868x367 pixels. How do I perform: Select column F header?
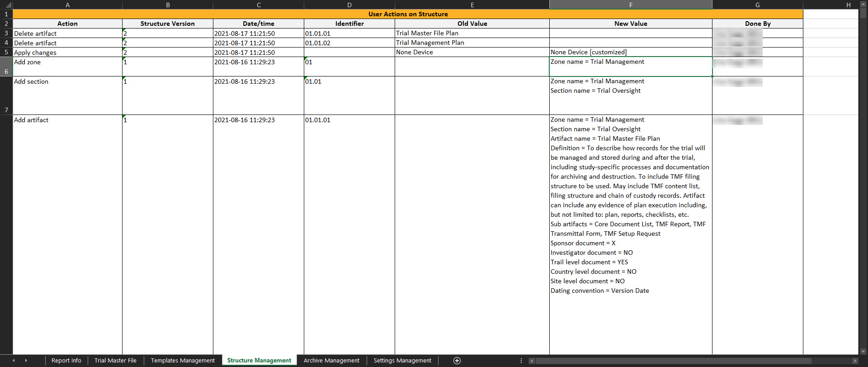[631, 5]
